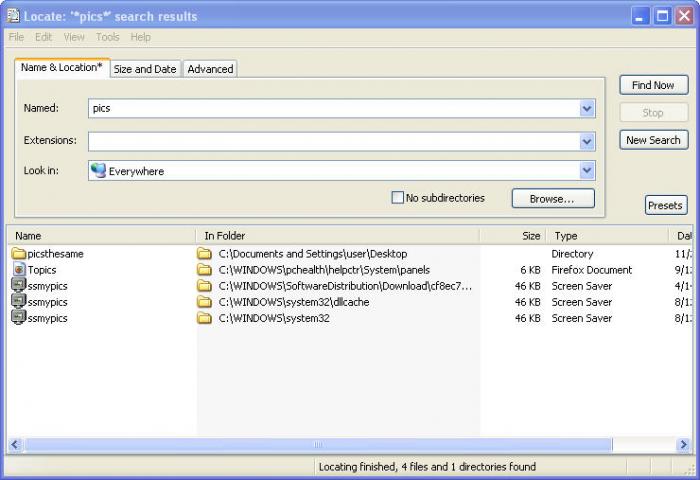Viewport: 700px width, 480px height.
Task: Click the folder icon beside C:\WINDOWS\system32\dllcache
Action: click(x=204, y=302)
